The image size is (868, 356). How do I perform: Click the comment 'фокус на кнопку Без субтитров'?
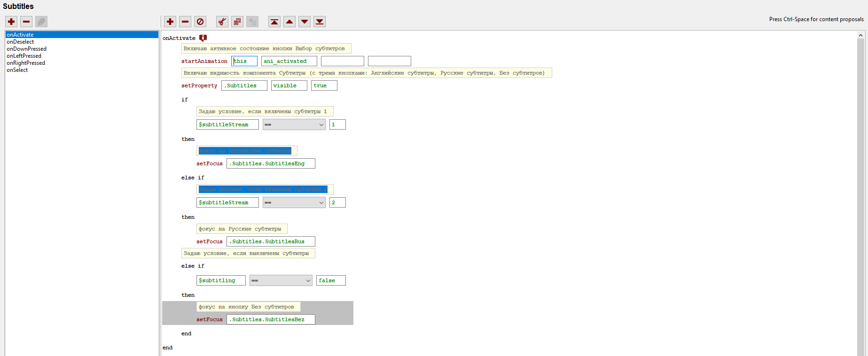click(x=248, y=307)
